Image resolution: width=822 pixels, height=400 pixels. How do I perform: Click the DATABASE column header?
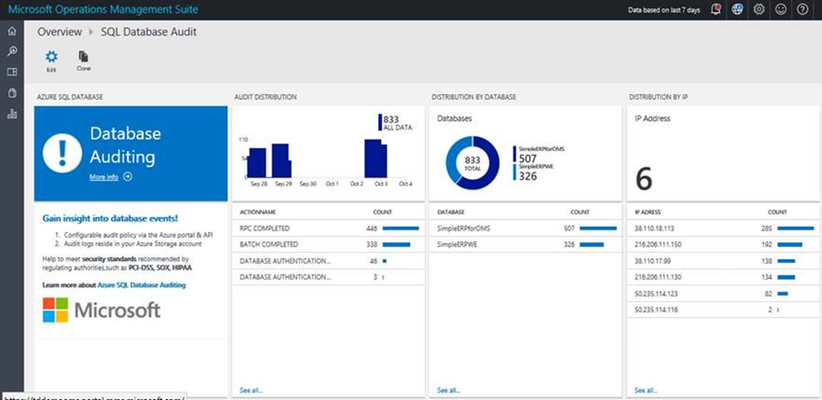[451, 212]
